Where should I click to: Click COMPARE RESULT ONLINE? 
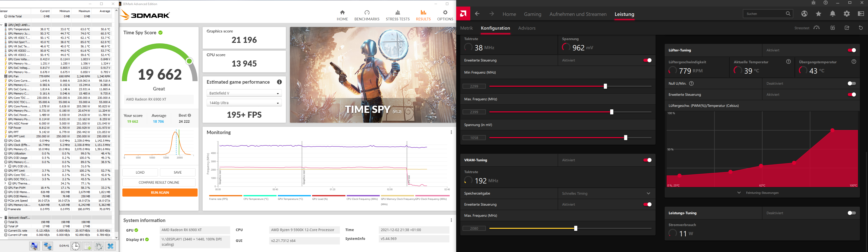pyautogui.click(x=159, y=182)
